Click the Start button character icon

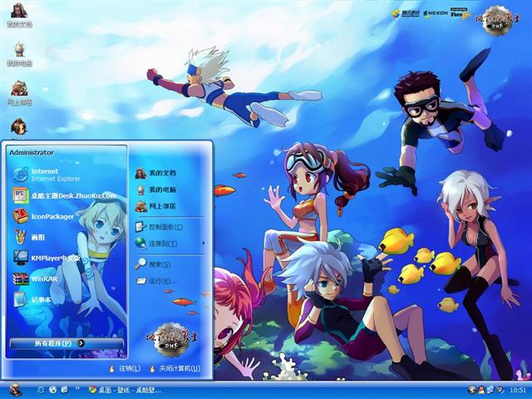pyautogui.click(x=16, y=390)
